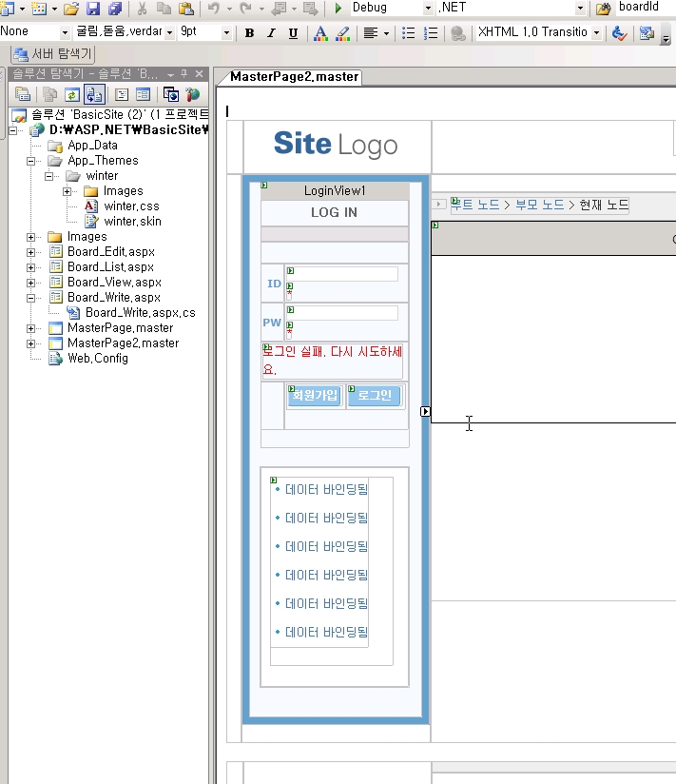Open the smart tag arrow on content placeholder
Viewport: 676px width, 784px height.
pos(425,411)
